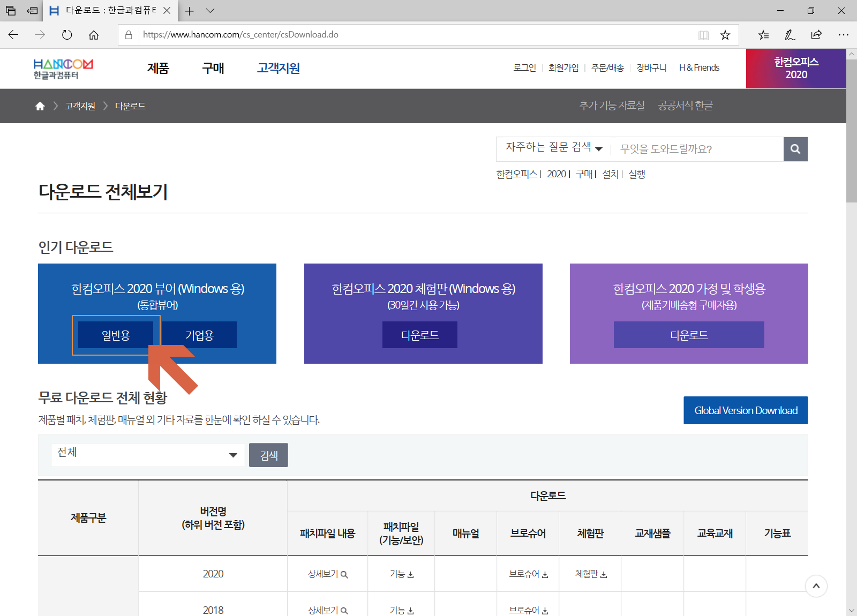The height and width of the screenshot is (616, 857).
Task: Open 2018 상세보기 magnifier link
Action: coord(328,610)
